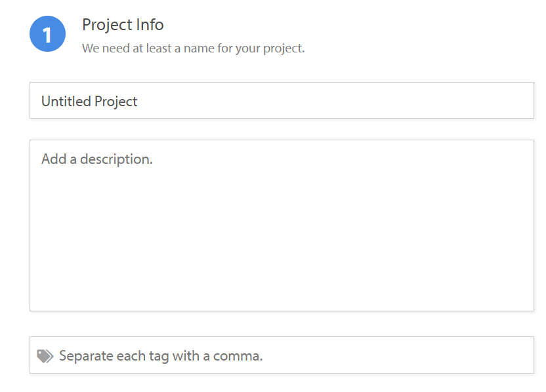Viewport: 546px width, 392px height.
Task: Click the word Untitled in the name field
Action: [66, 101]
